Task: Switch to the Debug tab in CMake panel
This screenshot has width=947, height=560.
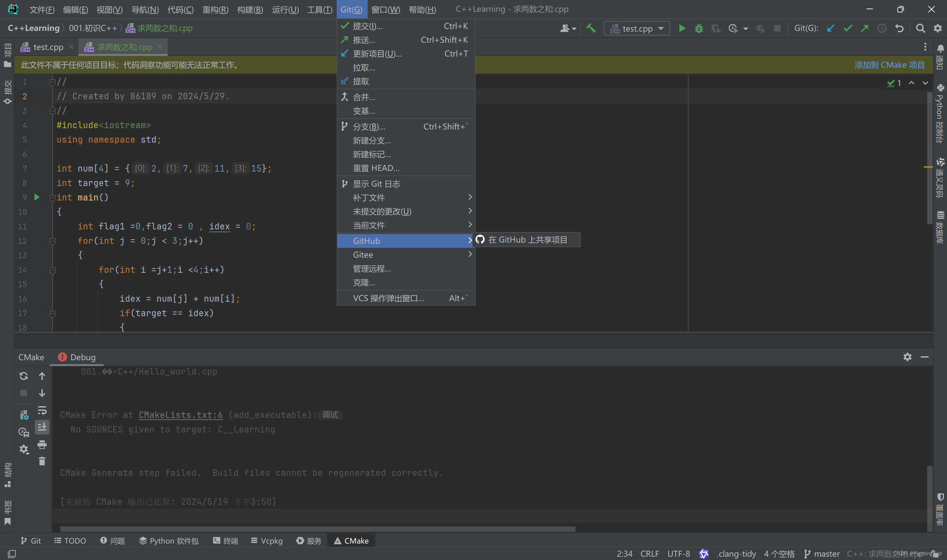Action: click(x=77, y=357)
